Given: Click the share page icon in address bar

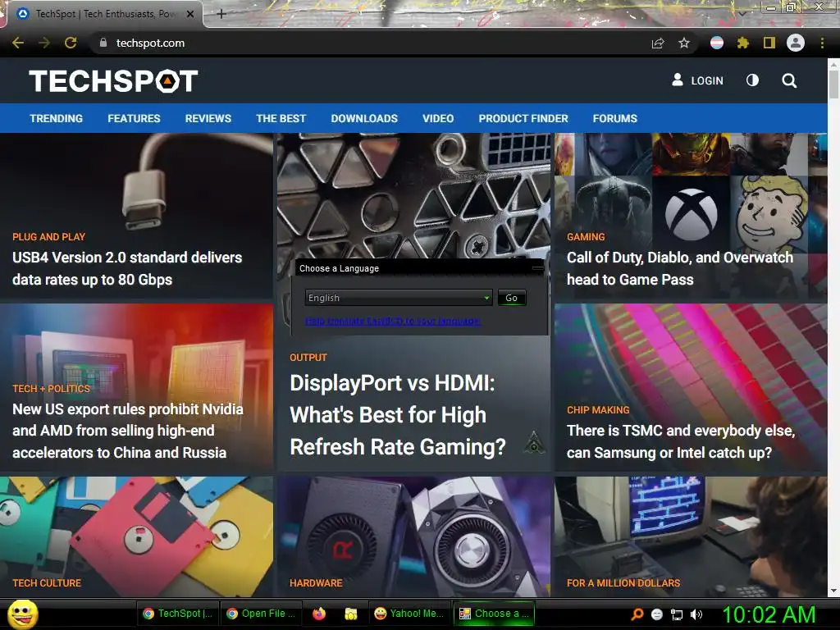Looking at the screenshot, I should point(658,43).
